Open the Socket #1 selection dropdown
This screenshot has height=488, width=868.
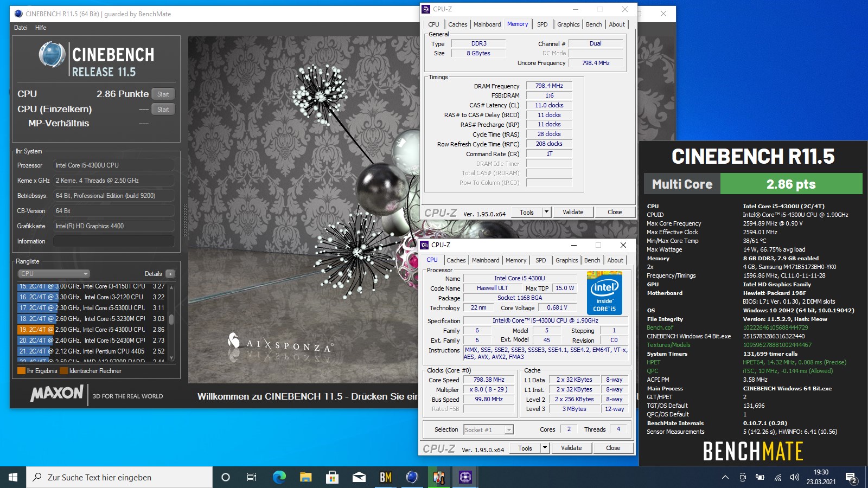pos(488,430)
